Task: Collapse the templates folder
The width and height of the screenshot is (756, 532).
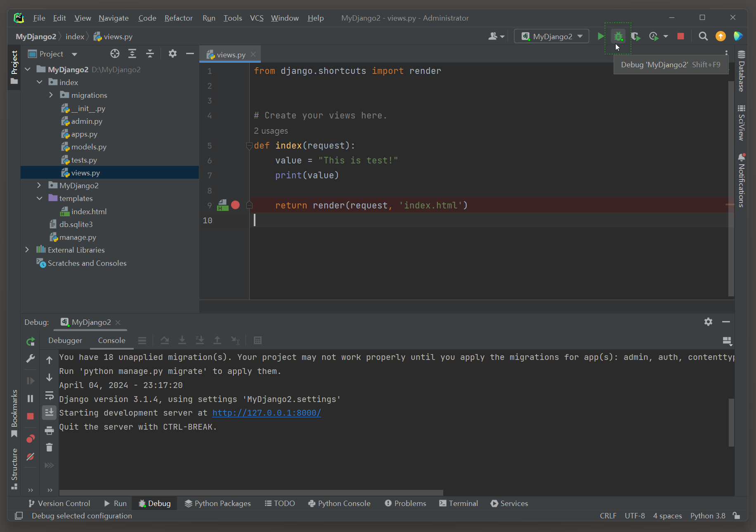Action: tap(40, 198)
